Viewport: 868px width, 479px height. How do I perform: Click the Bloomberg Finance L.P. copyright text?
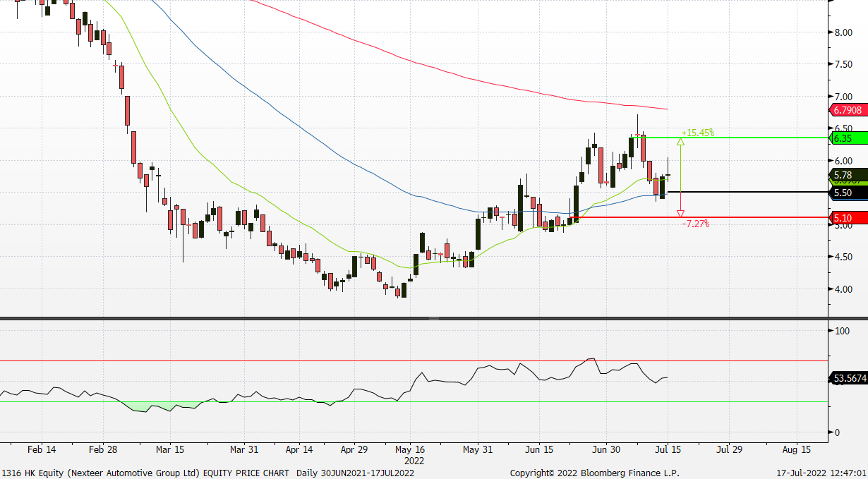point(595,473)
